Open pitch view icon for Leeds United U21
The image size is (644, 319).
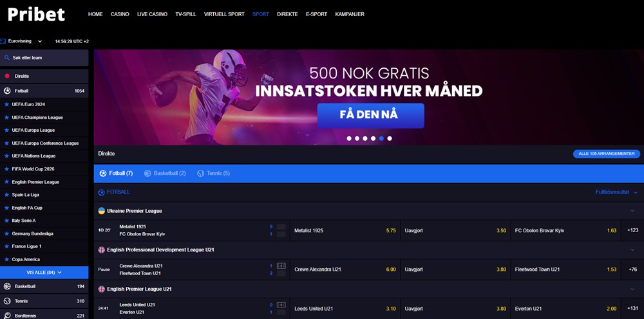pos(281,305)
